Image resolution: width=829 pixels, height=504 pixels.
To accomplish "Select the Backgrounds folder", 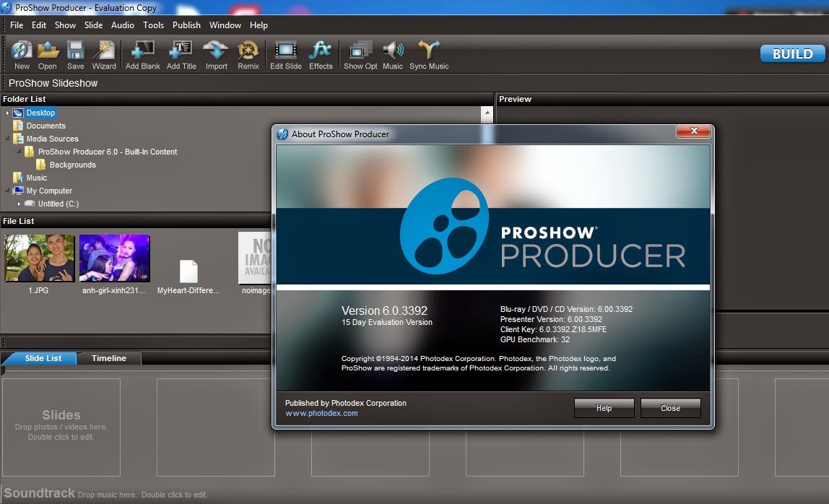I will [x=72, y=165].
